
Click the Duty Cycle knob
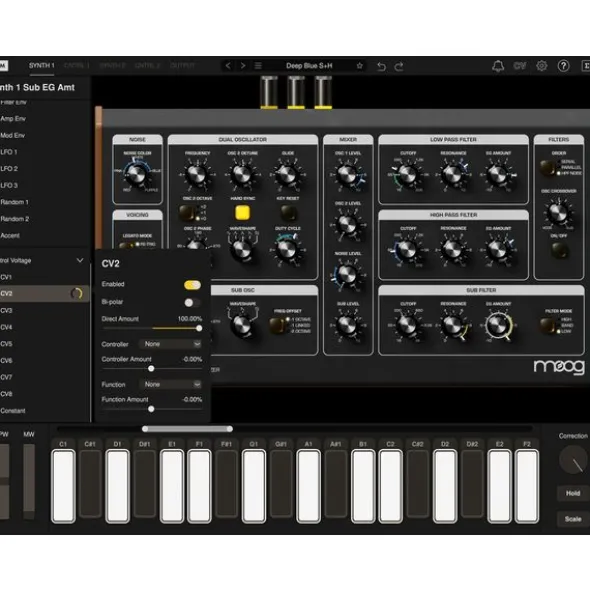(x=287, y=250)
